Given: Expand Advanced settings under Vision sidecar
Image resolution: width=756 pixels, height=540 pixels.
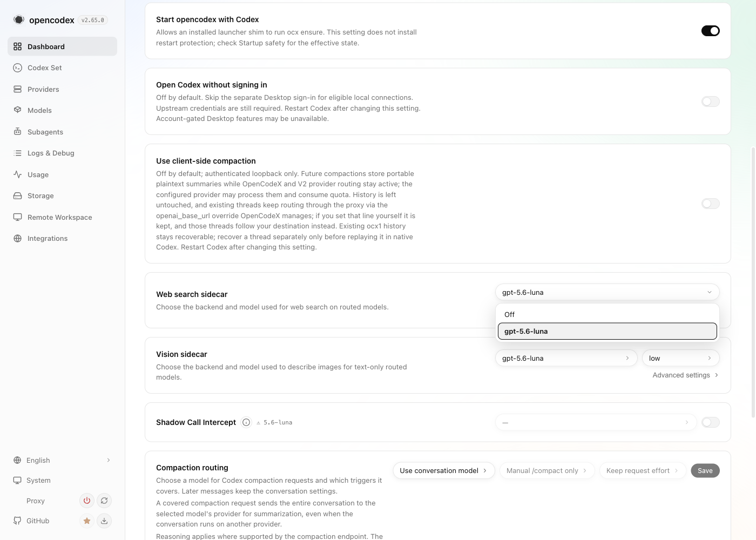Looking at the screenshot, I should click(x=685, y=375).
